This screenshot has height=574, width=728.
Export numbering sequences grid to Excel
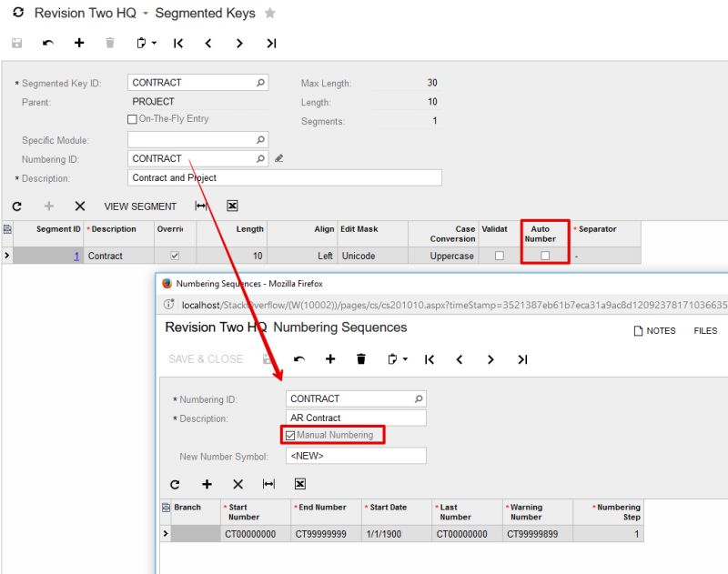[300, 485]
